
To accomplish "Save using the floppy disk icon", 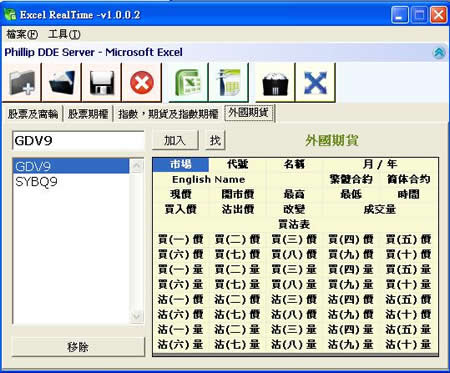I will click(x=102, y=82).
